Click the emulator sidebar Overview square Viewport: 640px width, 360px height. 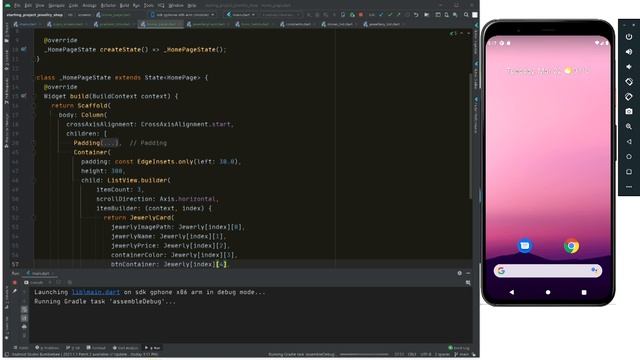click(x=629, y=172)
